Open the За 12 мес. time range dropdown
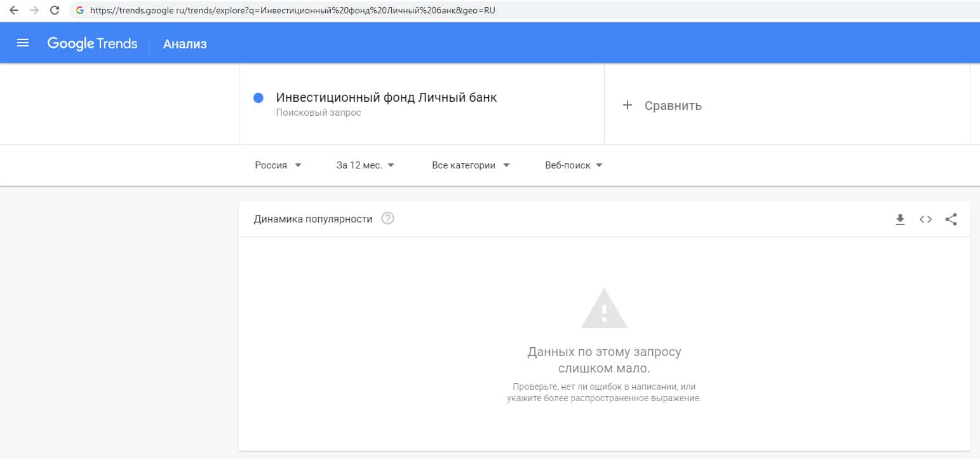980x459 pixels. 365,165
